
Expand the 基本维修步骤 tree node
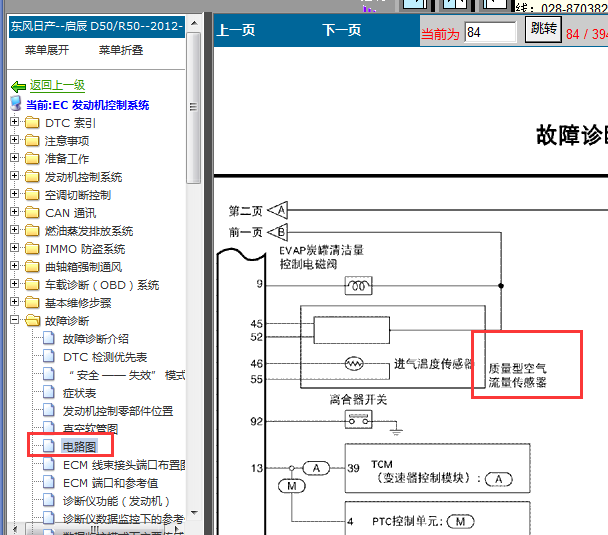pos(14,302)
